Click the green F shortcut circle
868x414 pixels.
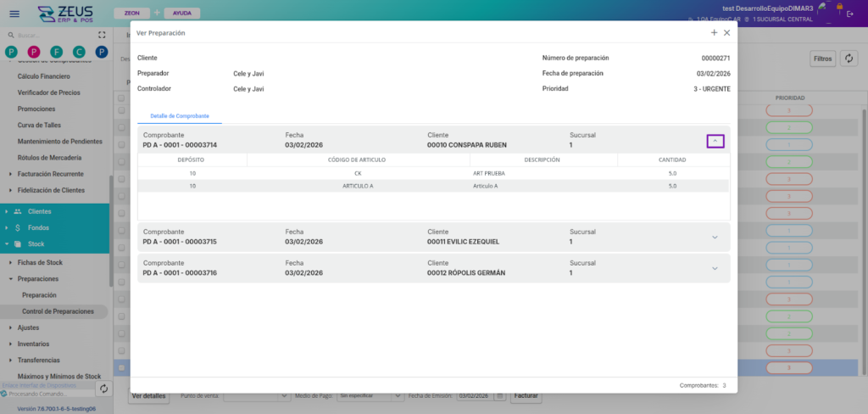56,53
